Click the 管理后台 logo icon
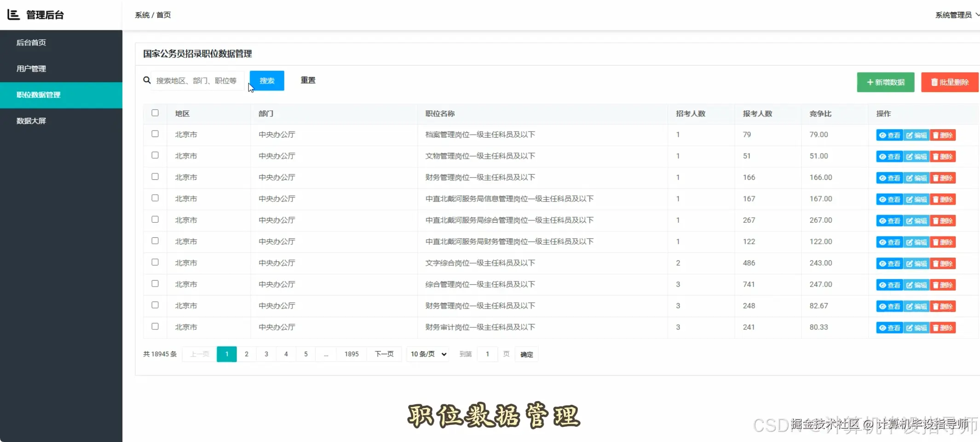This screenshot has width=980, height=442. point(13,15)
